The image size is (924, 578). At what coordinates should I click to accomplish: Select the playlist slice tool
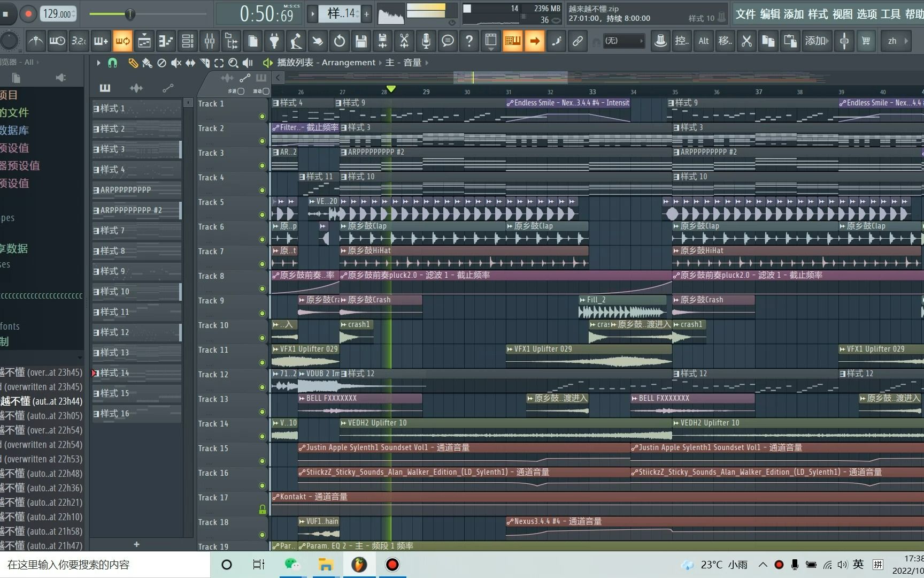pyautogui.click(x=205, y=63)
